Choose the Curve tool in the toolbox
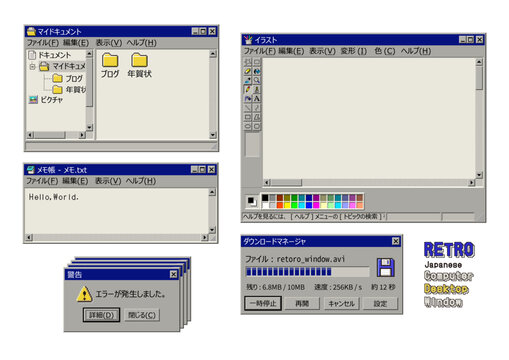Viewport: 509px width, 360px height. [x=257, y=108]
